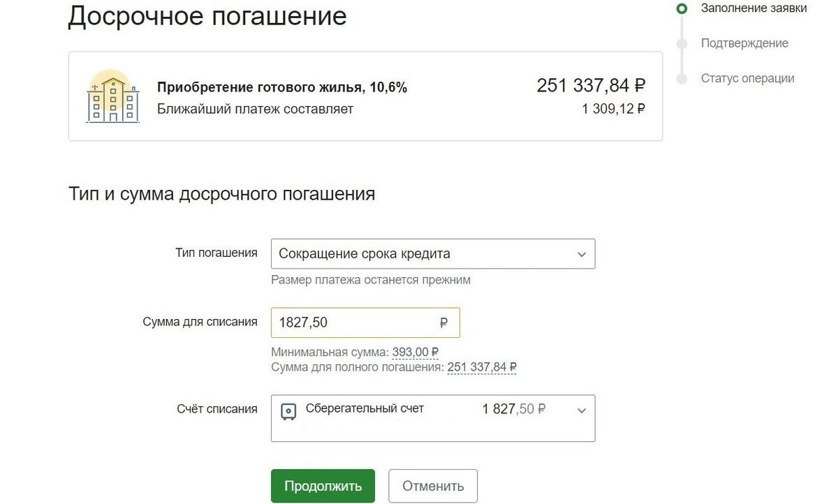The image size is (838, 504).
Task: Expand the repayment type list via its chevron
Action: pos(582,254)
